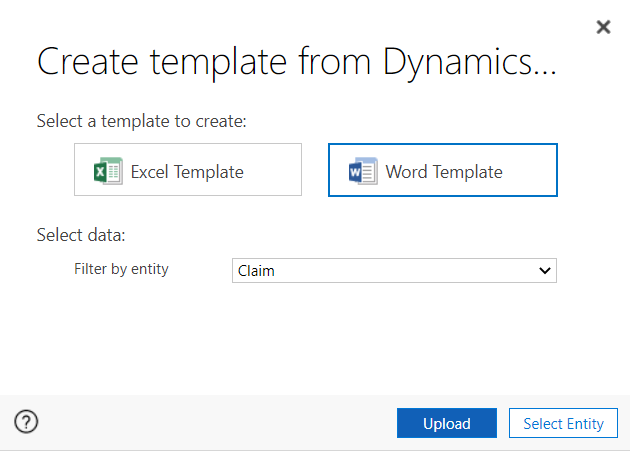This screenshot has width=630, height=451.
Task: Close the Create template dialog
Action: coord(603,27)
